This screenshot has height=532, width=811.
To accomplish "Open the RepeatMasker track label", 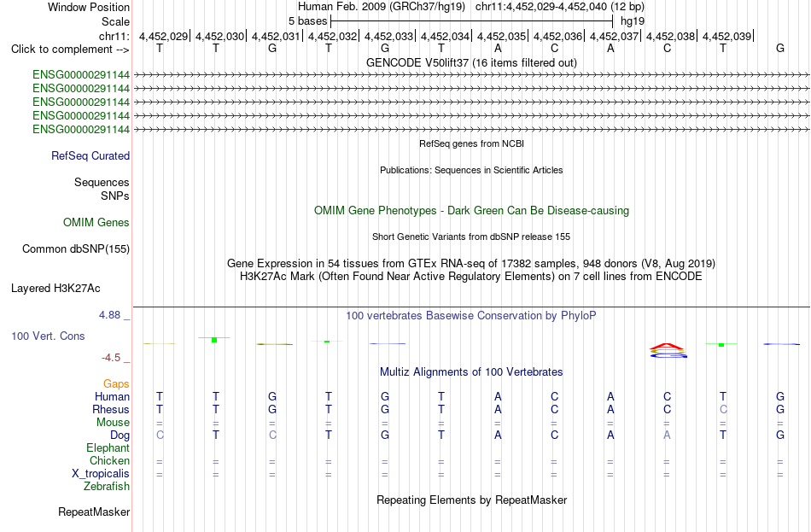I will (x=94, y=512).
